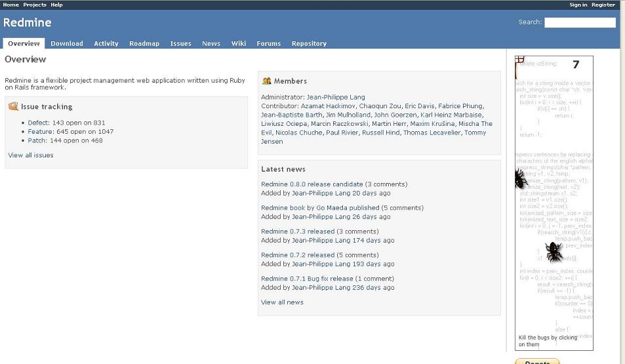Click the Issue tracking ticket icon
Screen dimensions: 625x364
13,106
